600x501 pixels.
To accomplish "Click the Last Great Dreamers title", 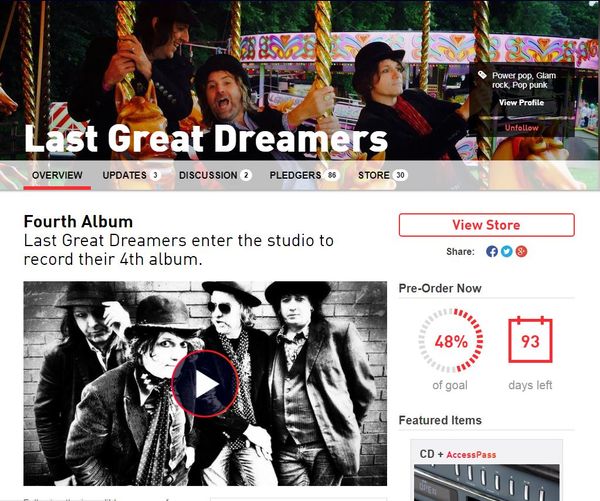I will click(206, 139).
